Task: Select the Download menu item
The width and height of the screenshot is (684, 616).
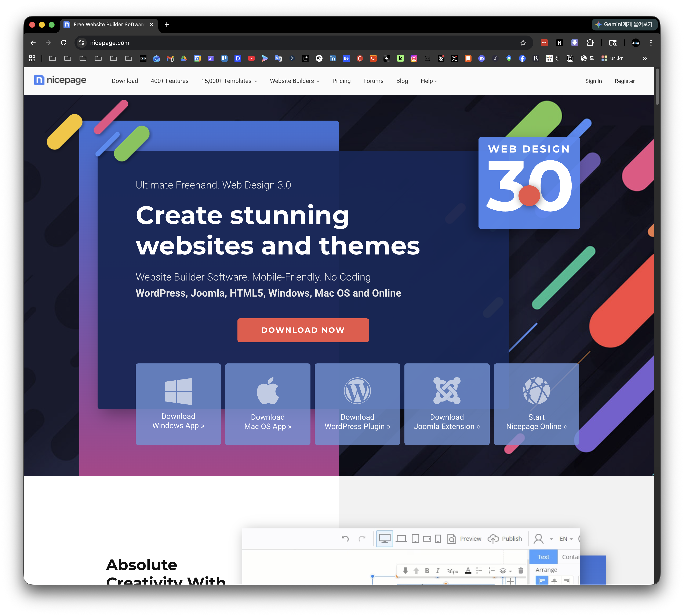Action: point(125,81)
